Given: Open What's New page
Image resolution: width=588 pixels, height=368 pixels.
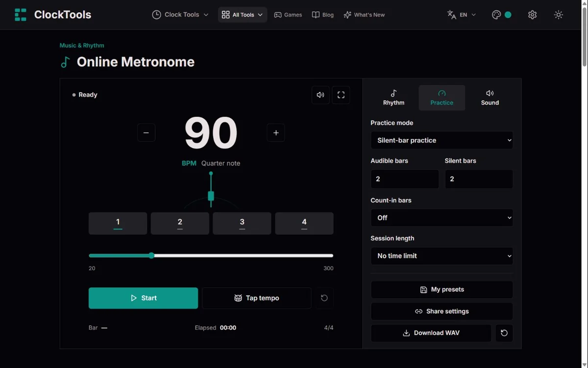Looking at the screenshot, I should tap(364, 15).
